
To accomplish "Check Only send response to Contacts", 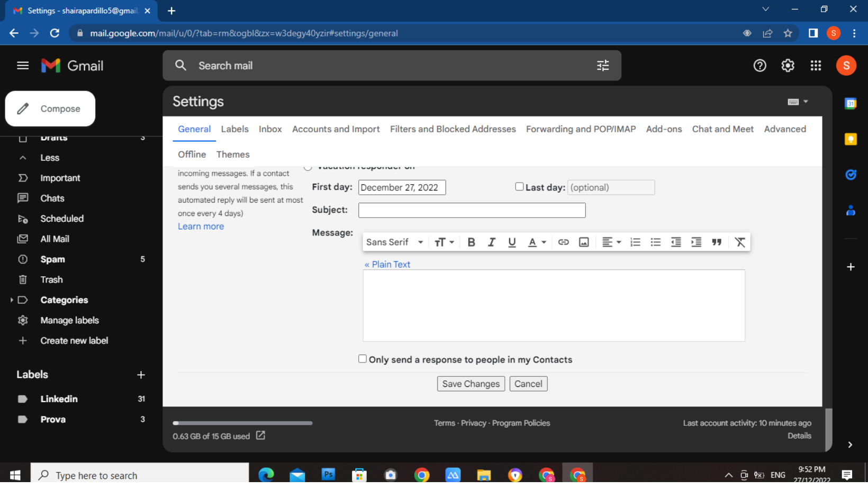I will (x=363, y=359).
